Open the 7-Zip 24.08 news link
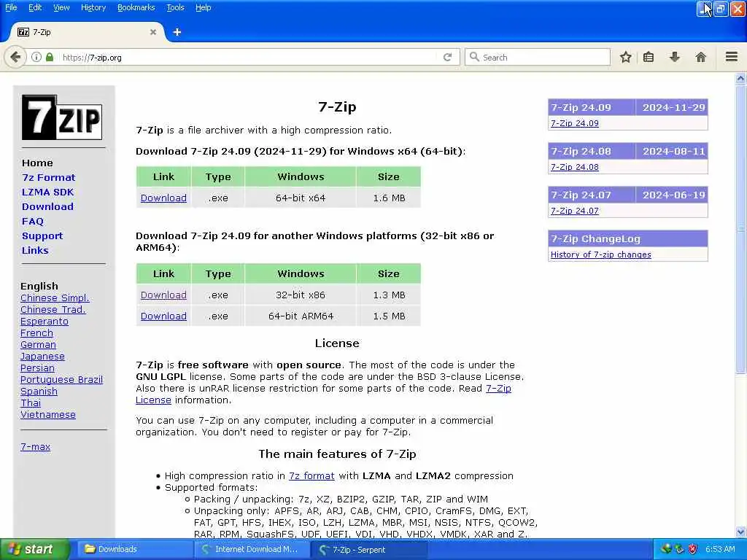 (575, 167)
